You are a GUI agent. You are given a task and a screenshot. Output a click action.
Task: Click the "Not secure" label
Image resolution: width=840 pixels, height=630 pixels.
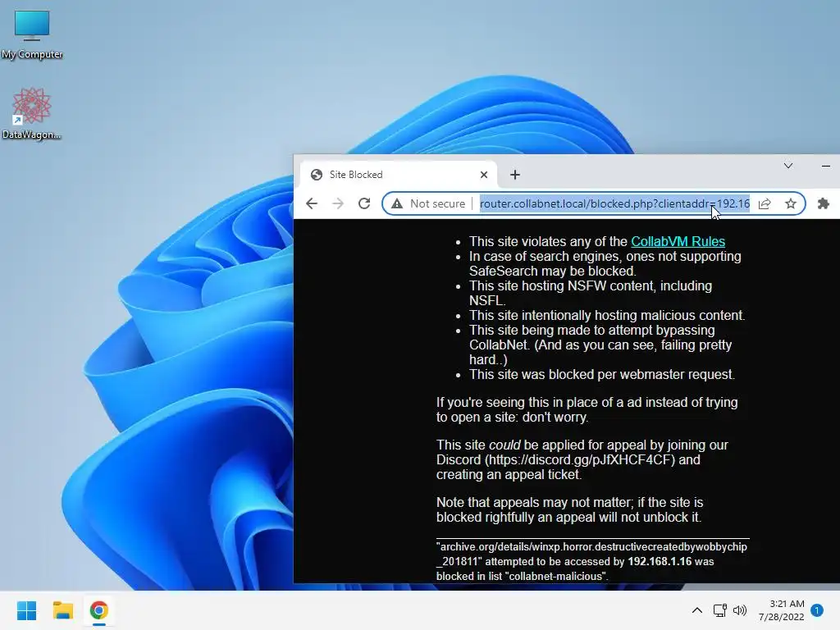click(437, 203)
